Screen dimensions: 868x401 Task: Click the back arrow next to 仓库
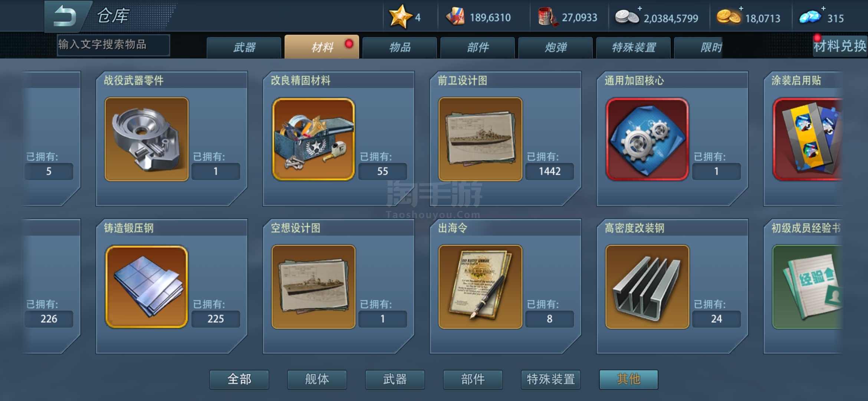65,16
